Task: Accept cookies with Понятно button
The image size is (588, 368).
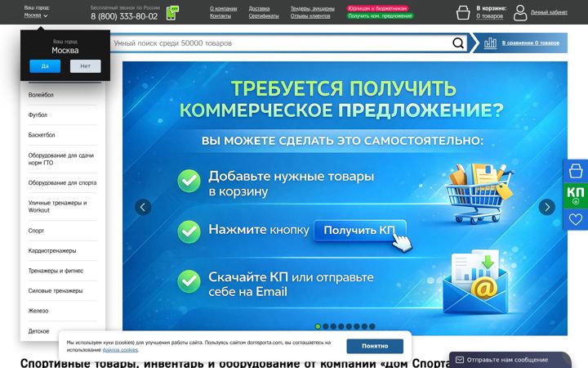Action: coord(375,346)
